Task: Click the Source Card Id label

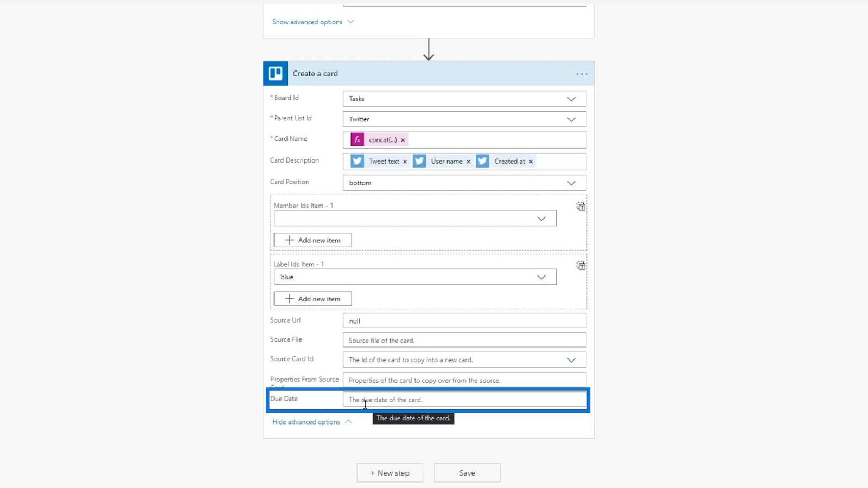Action: 292,359
